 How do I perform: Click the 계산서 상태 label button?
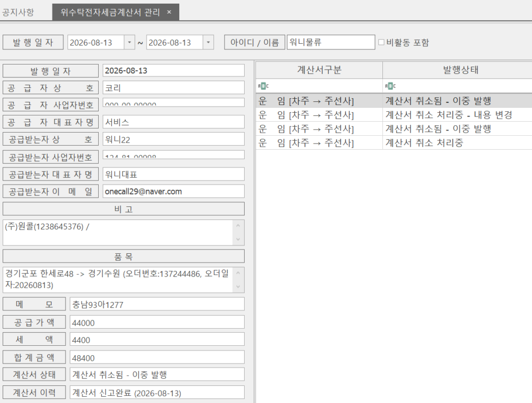point(34,374)
